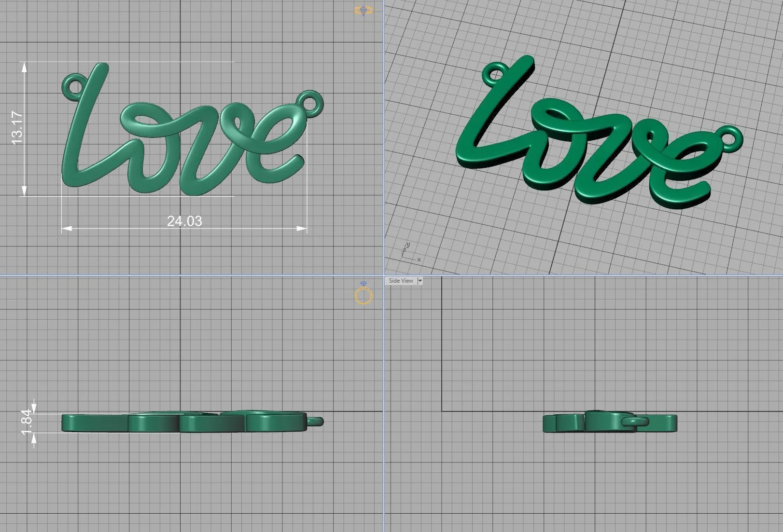Click the XYZ axis indicator in perspective view
Screen dimensions: 783x532
[x=409, y=254]
